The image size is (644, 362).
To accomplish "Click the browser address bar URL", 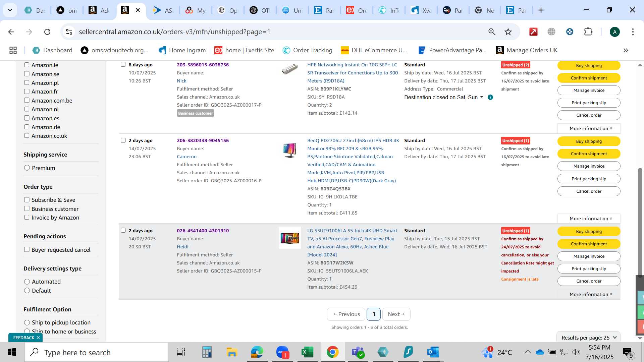I will pos(174,32).
